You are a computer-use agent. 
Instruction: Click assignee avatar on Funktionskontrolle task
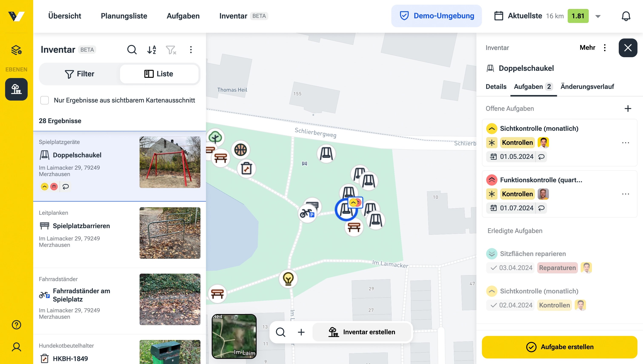(543, 194)
